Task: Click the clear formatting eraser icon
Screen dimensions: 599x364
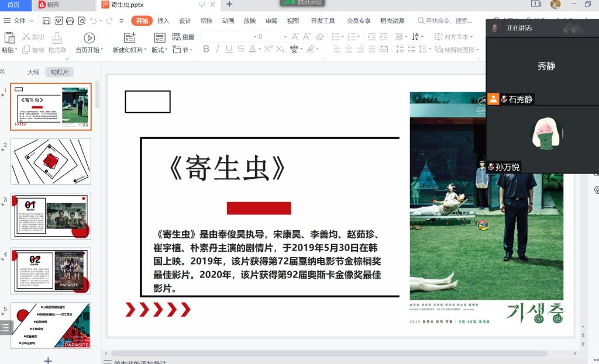Action: coord(319,37)
